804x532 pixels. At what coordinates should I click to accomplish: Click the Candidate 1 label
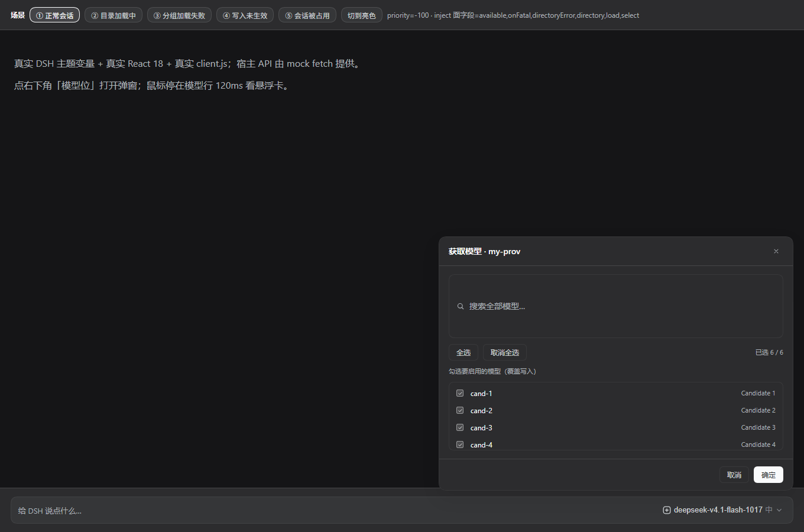[x=758, y=393]
